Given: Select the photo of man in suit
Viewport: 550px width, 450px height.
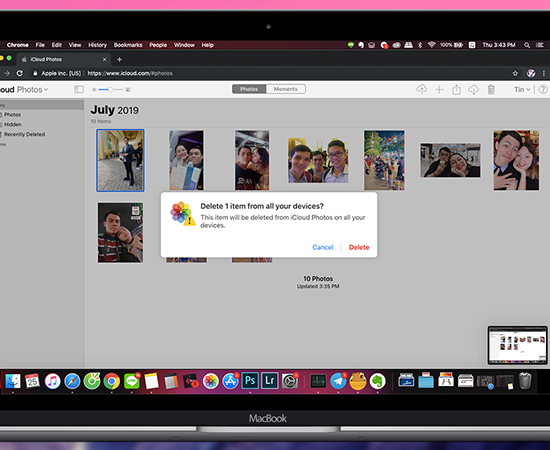Looking at the screenshot, I should [120, 160].
